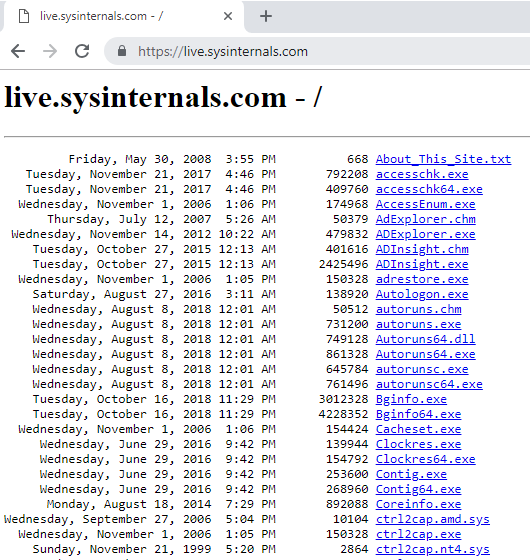The image size is (530, 560).
Task: Open AdExplorer.chm help file link
Action: (425, 219)
